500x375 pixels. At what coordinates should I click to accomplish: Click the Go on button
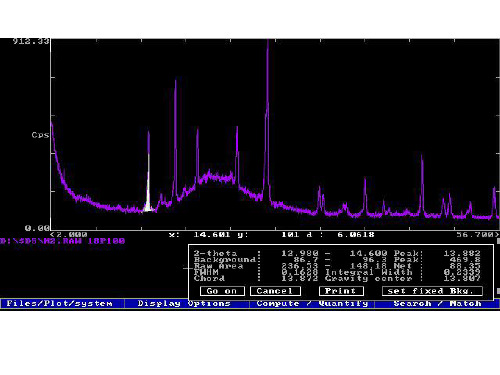click(222, 291)
